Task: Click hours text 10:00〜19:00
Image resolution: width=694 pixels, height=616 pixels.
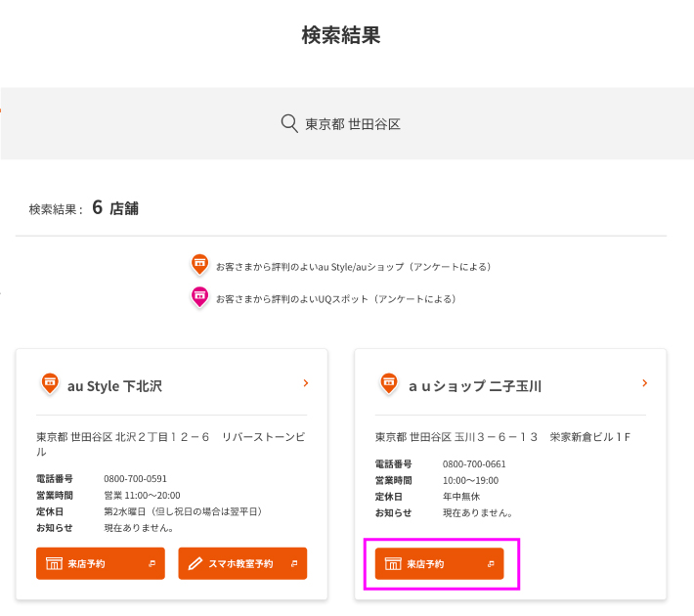Action: click(x=470, y=480)
